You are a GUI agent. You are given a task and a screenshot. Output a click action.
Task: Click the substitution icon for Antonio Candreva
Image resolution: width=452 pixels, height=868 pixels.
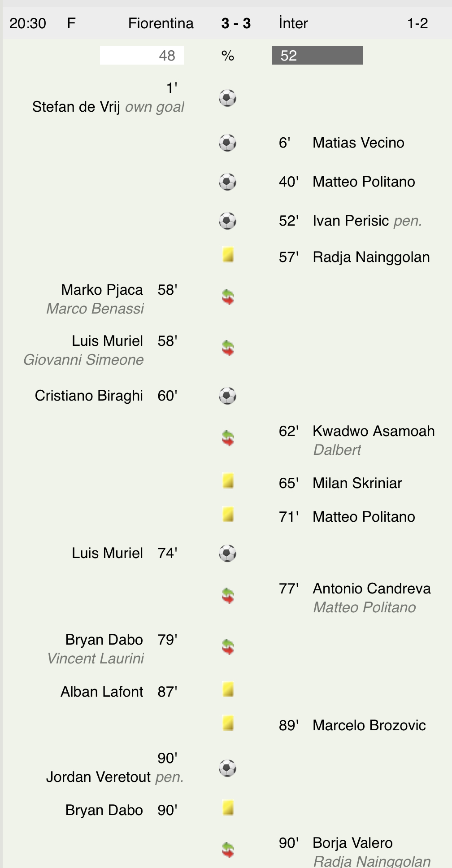pos(228,596)
